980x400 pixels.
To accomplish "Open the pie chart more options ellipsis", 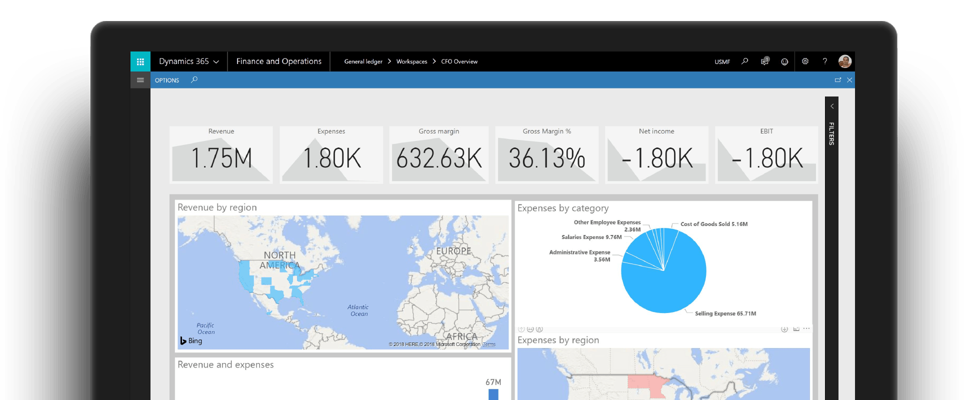I will click(x=806, y=328).
